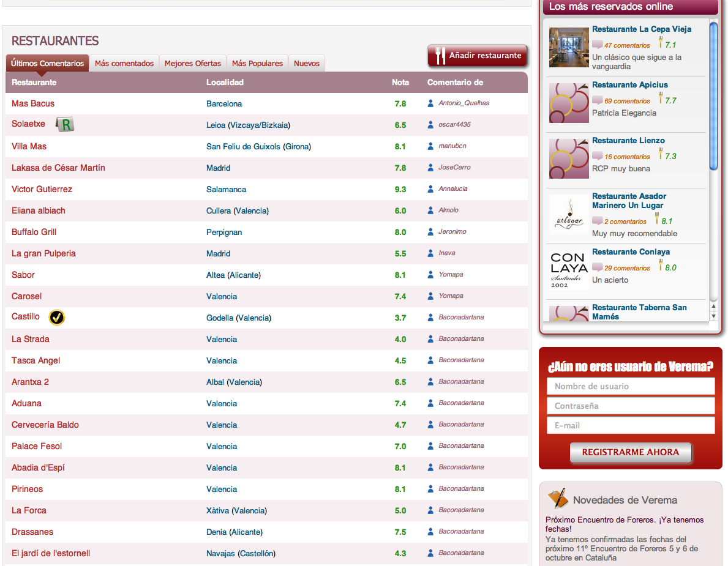
Task: Click the user icon beside Inava
Action: [x=430, y=253]
